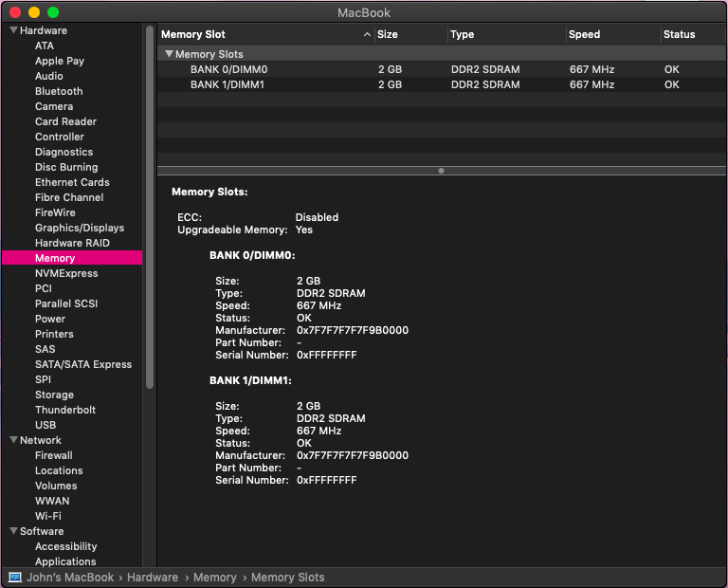Sort by the Memory Slot column header

(193, 34)
